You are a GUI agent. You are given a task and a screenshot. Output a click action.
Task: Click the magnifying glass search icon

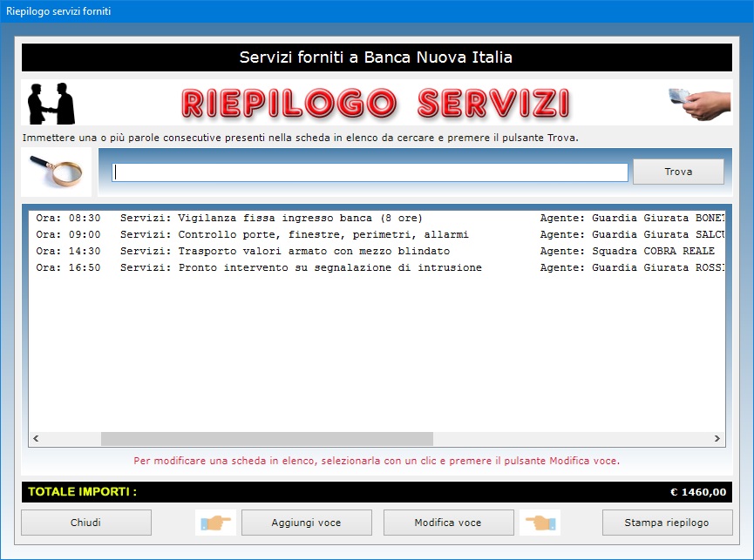point(56,172)
